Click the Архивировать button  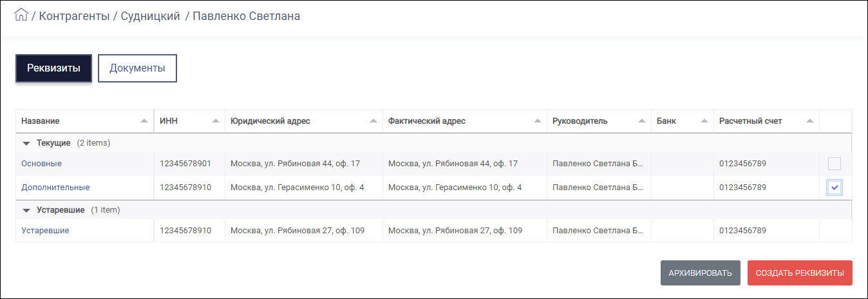click(701, 273)
